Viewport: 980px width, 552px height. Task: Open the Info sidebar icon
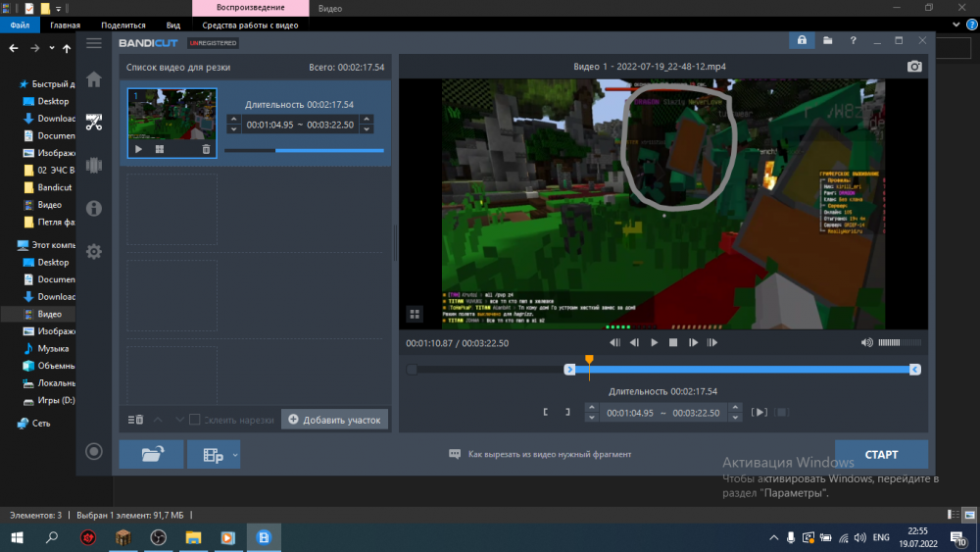point(94,208)
